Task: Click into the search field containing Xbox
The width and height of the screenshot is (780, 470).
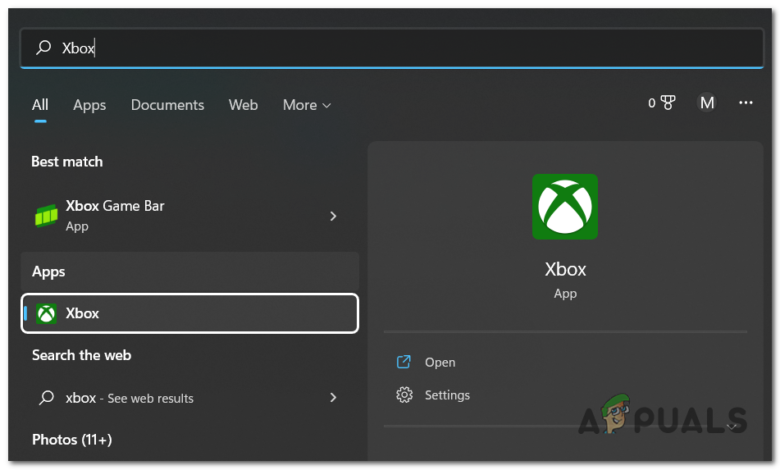Action: point(391,48)
